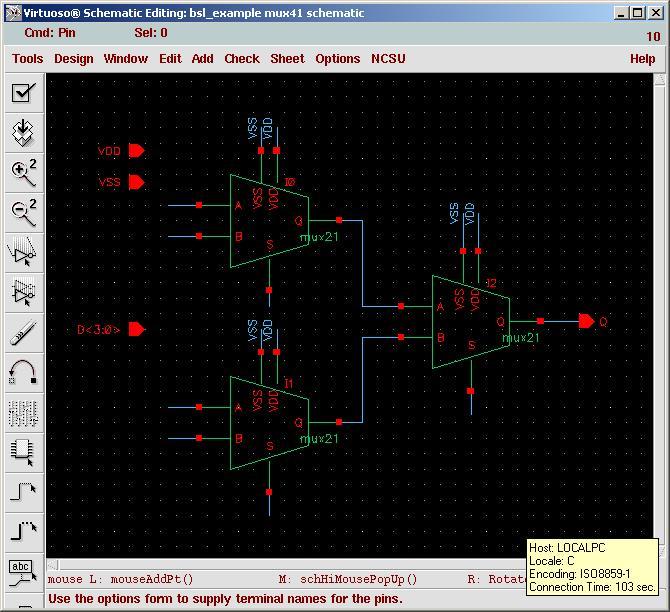Click the VDD input pin
This screenshot has width=670, height=612.
(x=137, y=151)
